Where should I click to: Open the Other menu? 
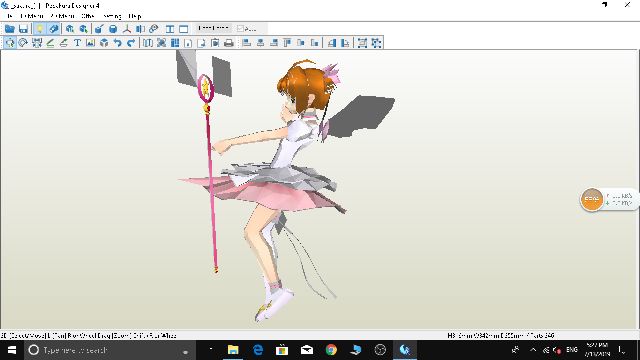[88, 16]
